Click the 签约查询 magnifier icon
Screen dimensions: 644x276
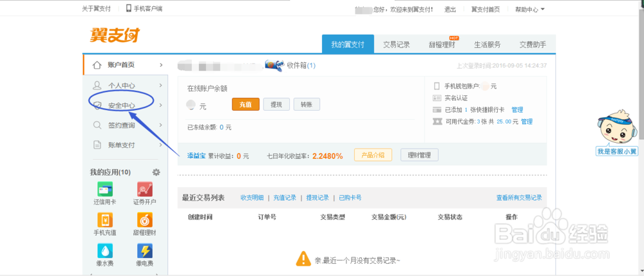point(97,125)
